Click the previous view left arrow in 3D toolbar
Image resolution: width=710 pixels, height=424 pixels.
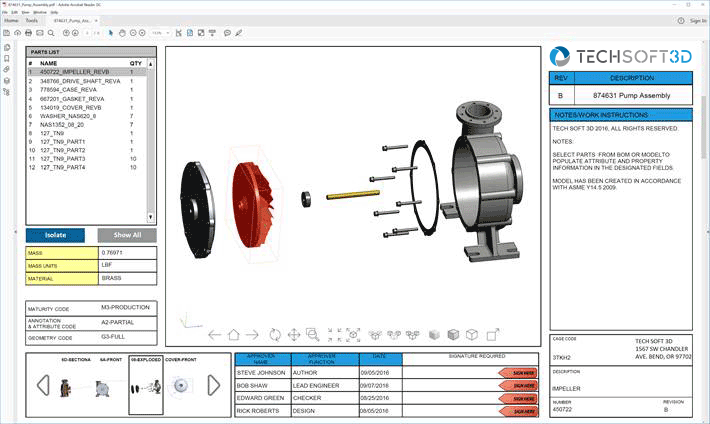(x=213, y=335)
